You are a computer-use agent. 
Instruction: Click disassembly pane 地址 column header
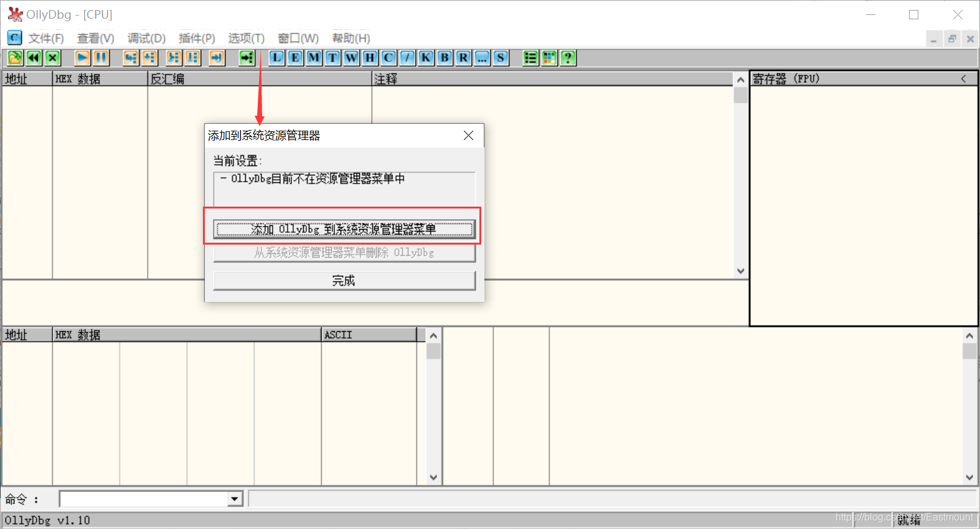pos(27,79)
